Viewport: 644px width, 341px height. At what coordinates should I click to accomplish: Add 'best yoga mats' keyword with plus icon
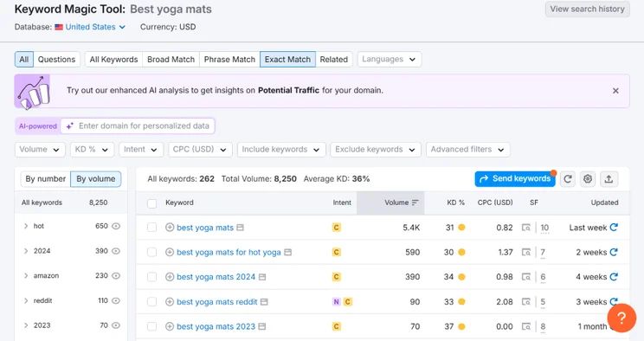click(170, 228)
